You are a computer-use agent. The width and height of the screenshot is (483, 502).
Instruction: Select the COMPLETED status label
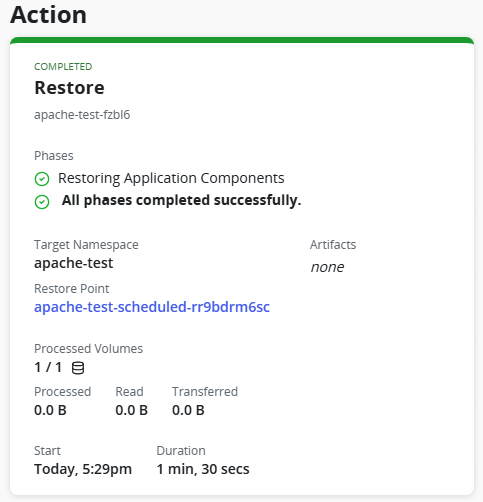pyautogui.click(x=63, y=67)
